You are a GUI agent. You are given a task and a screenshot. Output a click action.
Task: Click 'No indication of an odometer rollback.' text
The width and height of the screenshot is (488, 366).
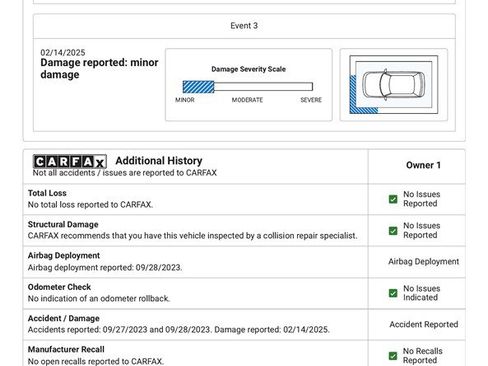click(99, 298)
